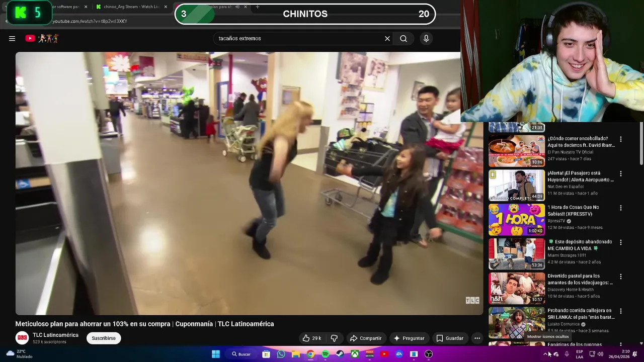Click the page scrollbar on the right
Image resolution: width=644 pixels, height=362 pixels.
[x=641, y=143]
